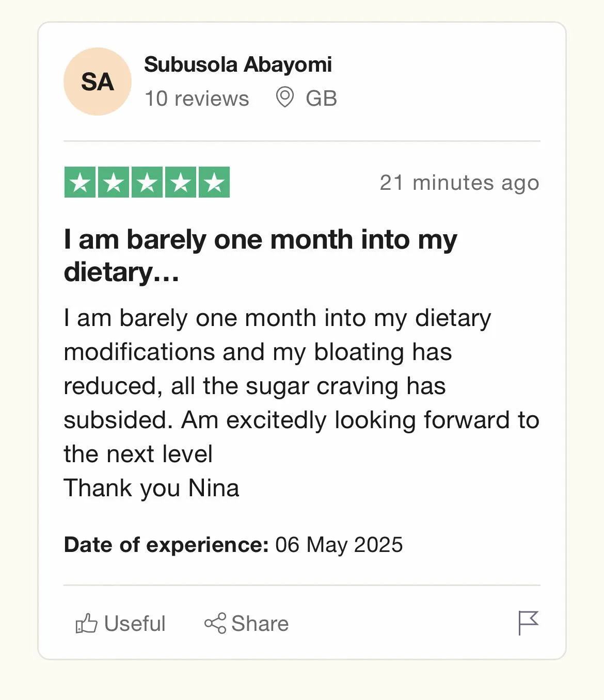
Task: Open Subusola Abayomi's profile name
Action: coord(238,65)
